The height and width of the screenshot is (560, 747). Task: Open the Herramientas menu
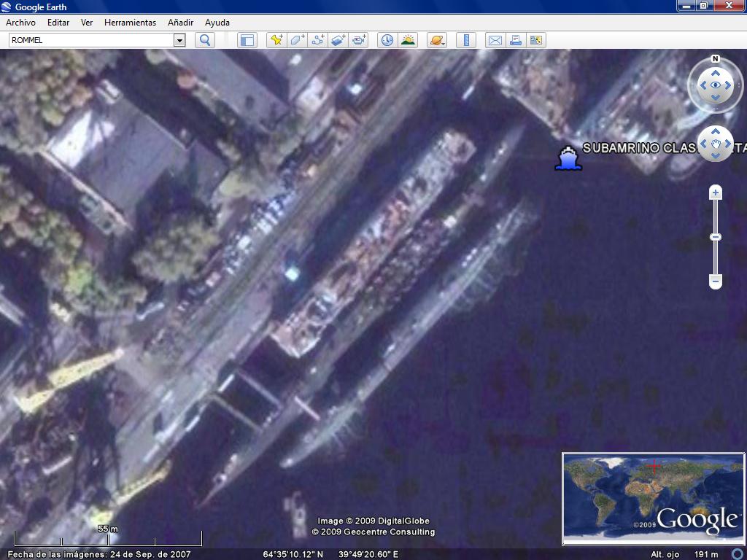pos(130,23)
